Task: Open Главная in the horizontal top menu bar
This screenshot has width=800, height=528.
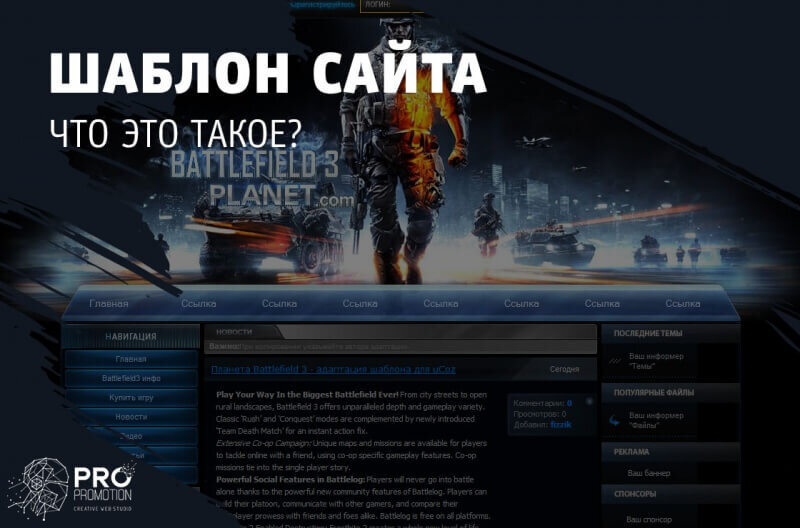Action: [x=109, y=304]
